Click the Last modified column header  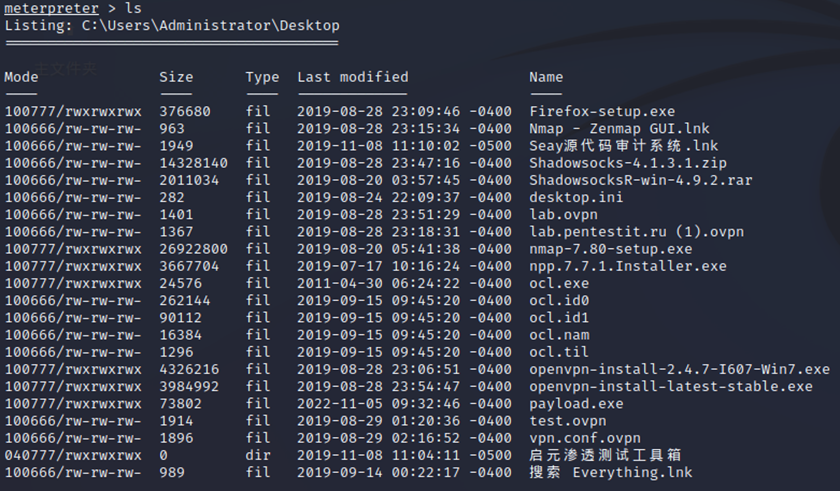coord(352,77)
